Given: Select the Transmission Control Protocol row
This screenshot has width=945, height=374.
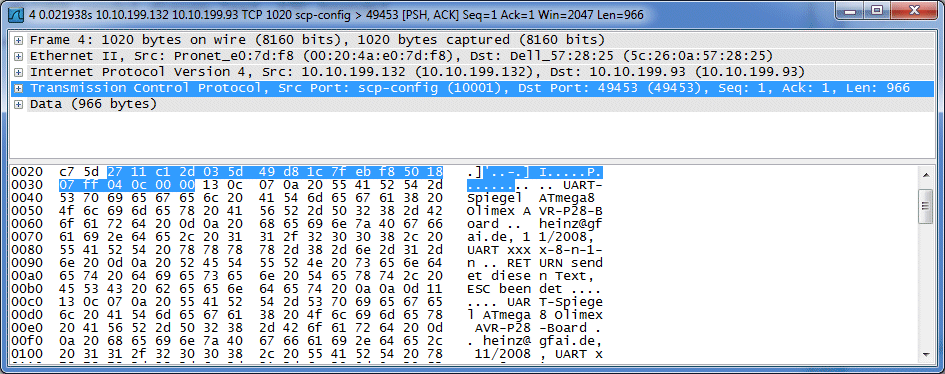Looking at the screenshot, I should coord(473,89).
